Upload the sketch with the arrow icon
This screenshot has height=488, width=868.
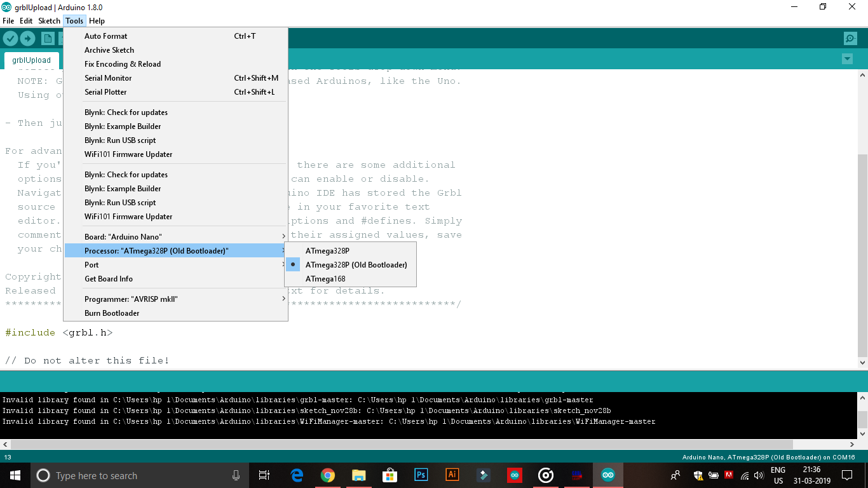[27, 38]
